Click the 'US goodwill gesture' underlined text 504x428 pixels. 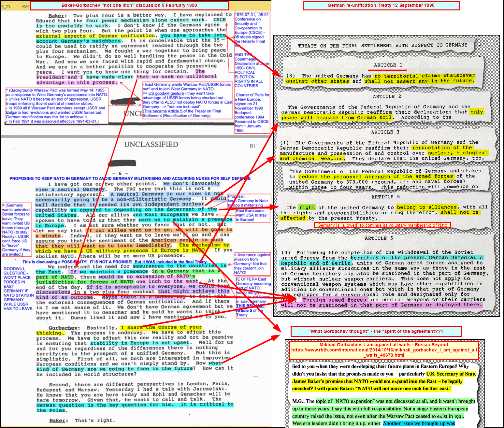click(x=166, y=93)
